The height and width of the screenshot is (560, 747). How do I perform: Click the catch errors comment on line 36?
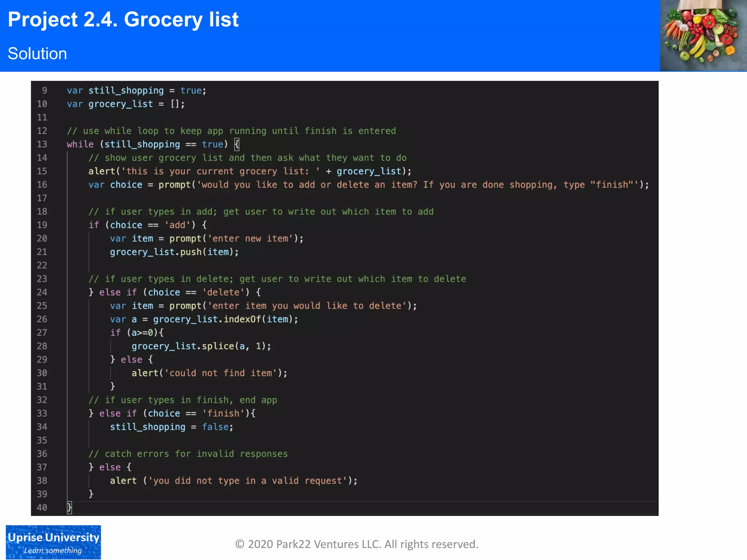188,454
